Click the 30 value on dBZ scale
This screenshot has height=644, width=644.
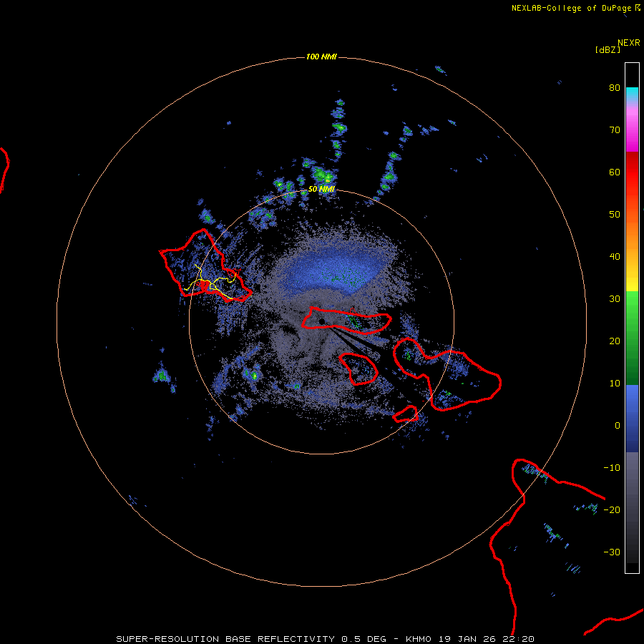tap(615, 299)
